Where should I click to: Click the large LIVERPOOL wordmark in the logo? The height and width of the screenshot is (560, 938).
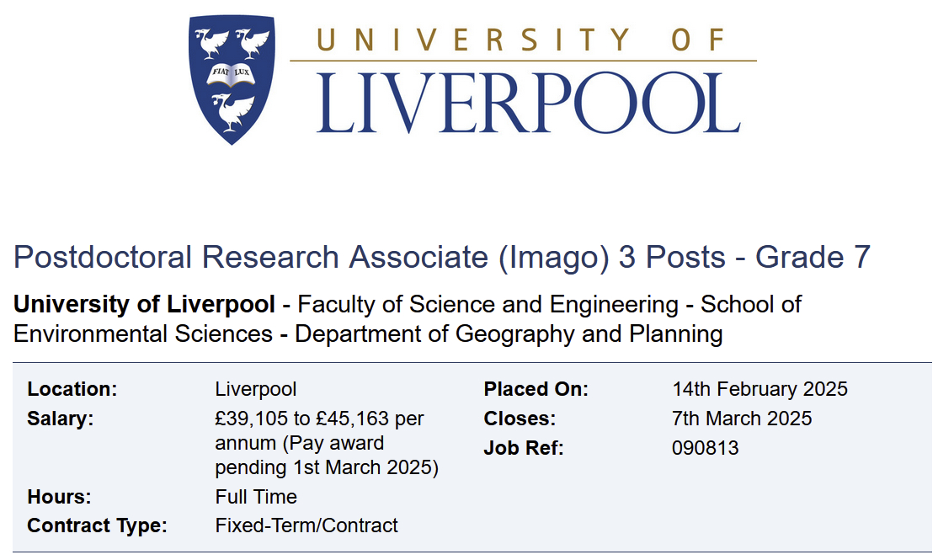[x=528, y=104]
